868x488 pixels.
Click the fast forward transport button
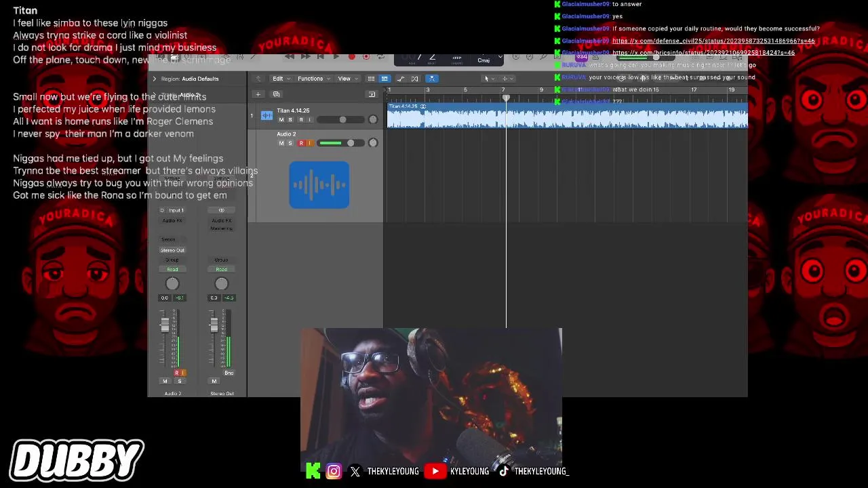click(305, 57)
